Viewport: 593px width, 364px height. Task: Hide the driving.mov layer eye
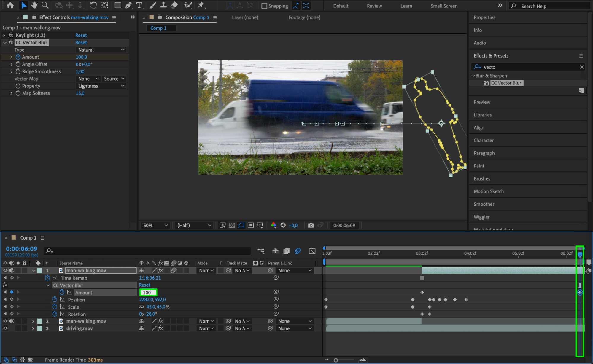click(x=5, y=328)
